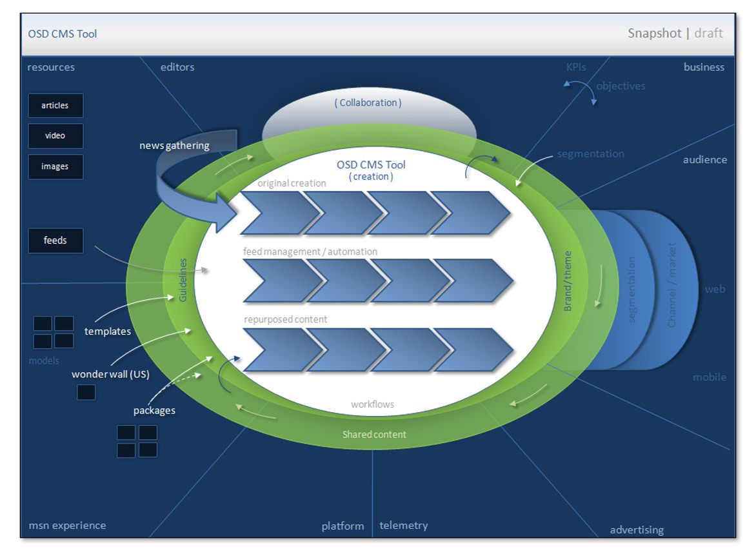The image size is (756, 556).
Task: Click the OSD CMS Tool (creation) title
Action: point(371,170)
